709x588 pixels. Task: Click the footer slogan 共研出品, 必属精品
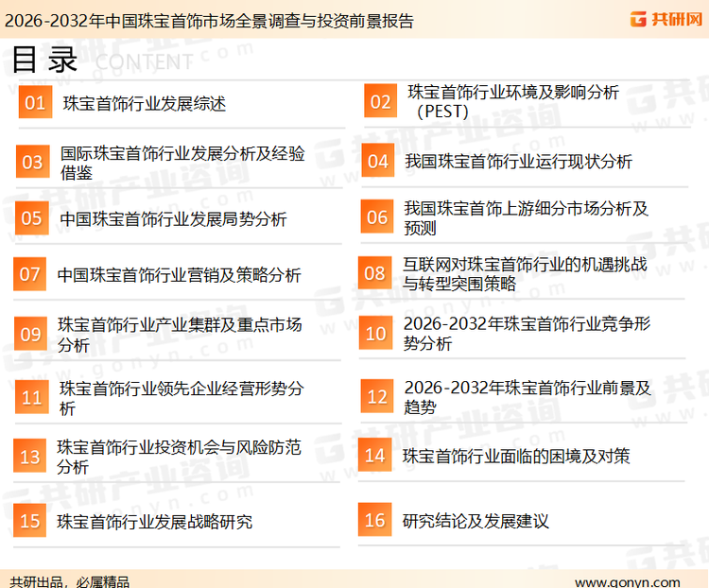pyautogui.click(x=70, y=581)
